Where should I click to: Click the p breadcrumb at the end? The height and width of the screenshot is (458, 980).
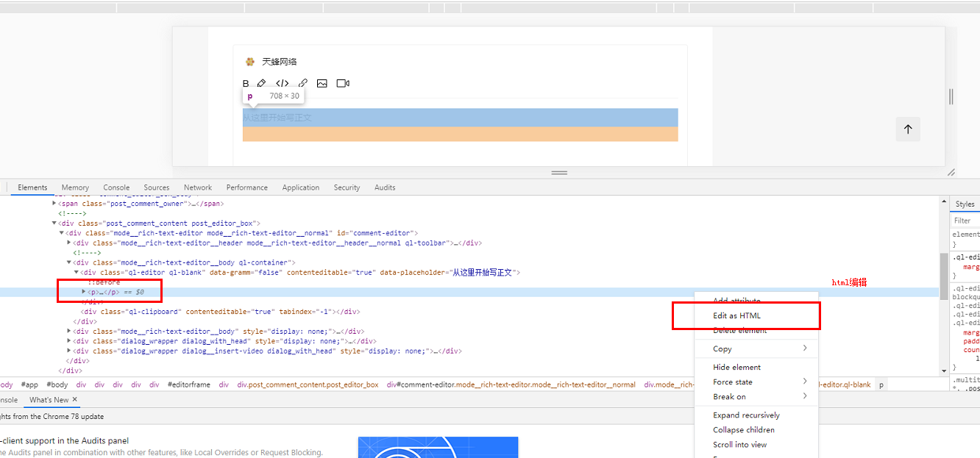coord(881,384)
